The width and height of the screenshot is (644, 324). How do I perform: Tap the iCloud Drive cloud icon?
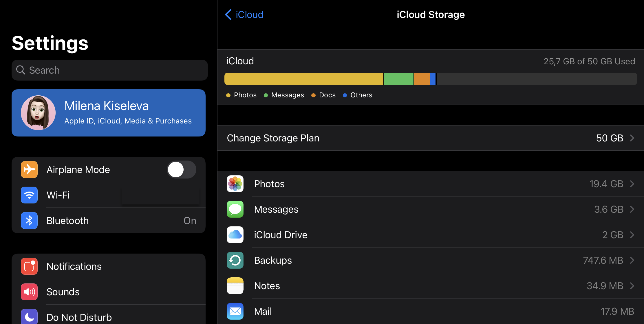coord(235,235)
